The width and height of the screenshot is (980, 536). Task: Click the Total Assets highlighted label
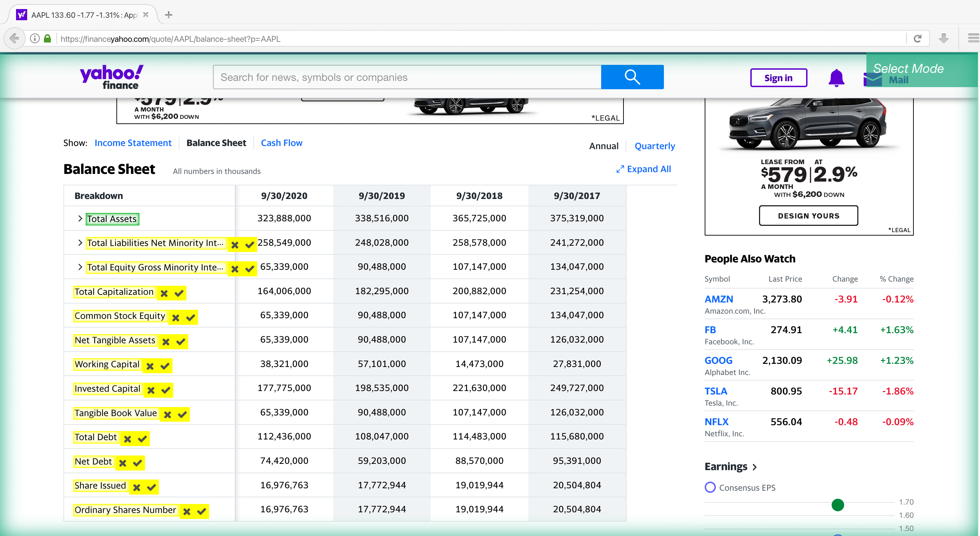click(112, 219)
